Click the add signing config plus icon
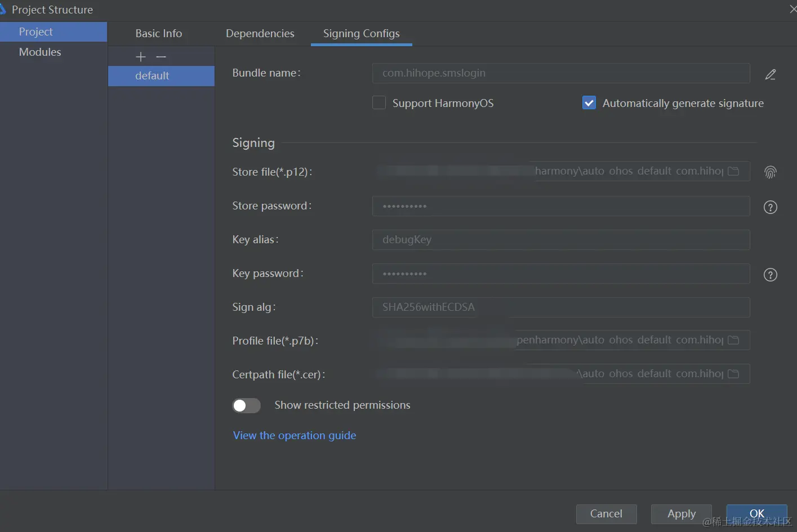This screenshot has height=532, width=797. [x=141, y=57]
